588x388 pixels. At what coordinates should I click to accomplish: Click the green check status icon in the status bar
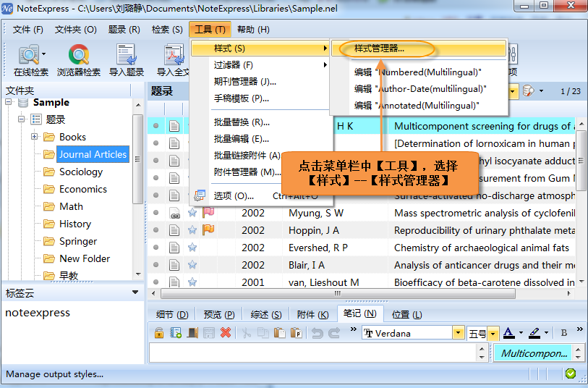(x=571, y=374)
